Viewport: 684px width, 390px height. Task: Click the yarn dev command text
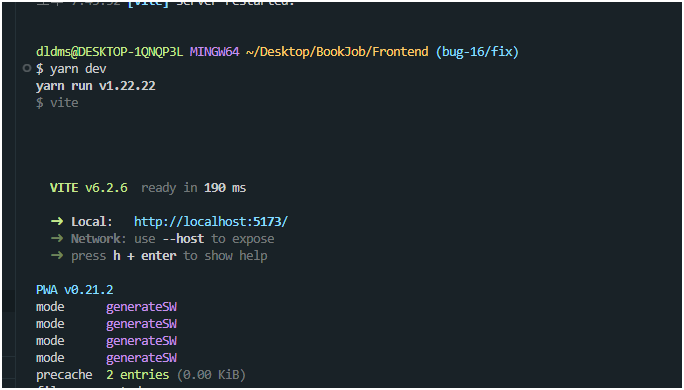pos(78,69)
